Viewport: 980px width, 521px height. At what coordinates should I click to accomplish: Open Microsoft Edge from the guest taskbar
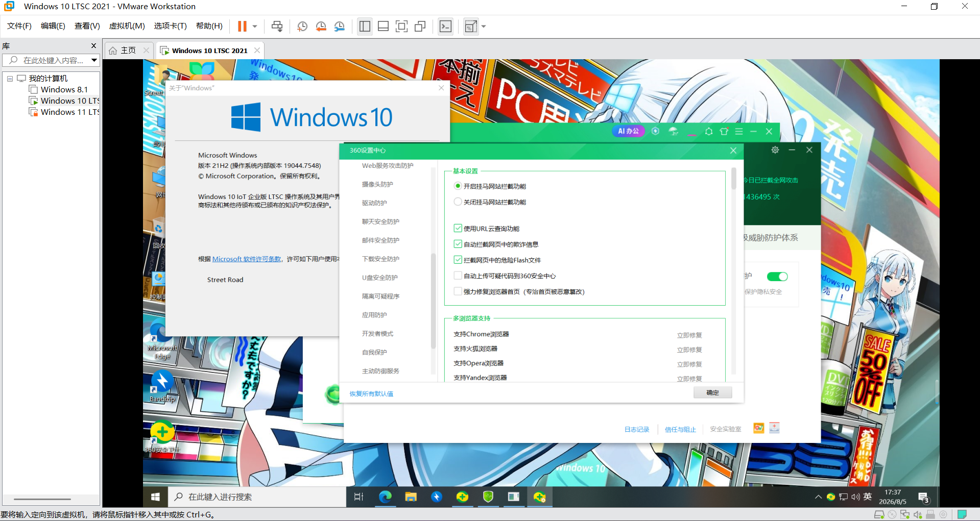385,497
